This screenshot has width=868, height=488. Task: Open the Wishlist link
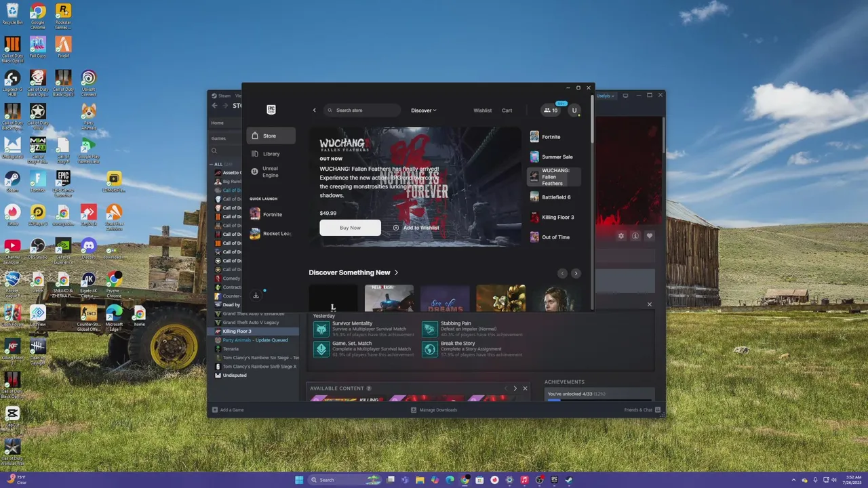[483, 110]
